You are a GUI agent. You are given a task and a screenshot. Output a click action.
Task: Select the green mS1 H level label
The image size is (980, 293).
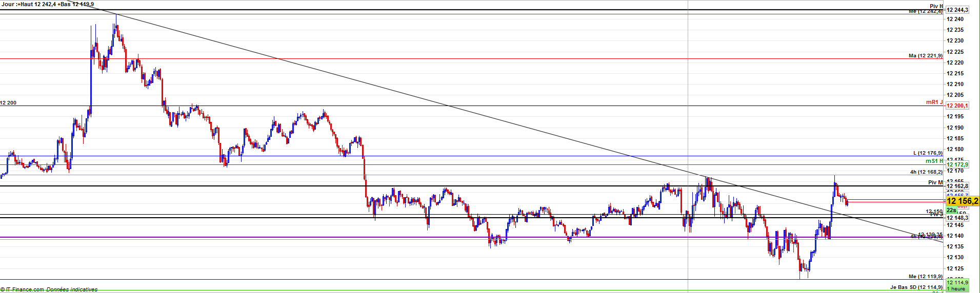[934, 161]
